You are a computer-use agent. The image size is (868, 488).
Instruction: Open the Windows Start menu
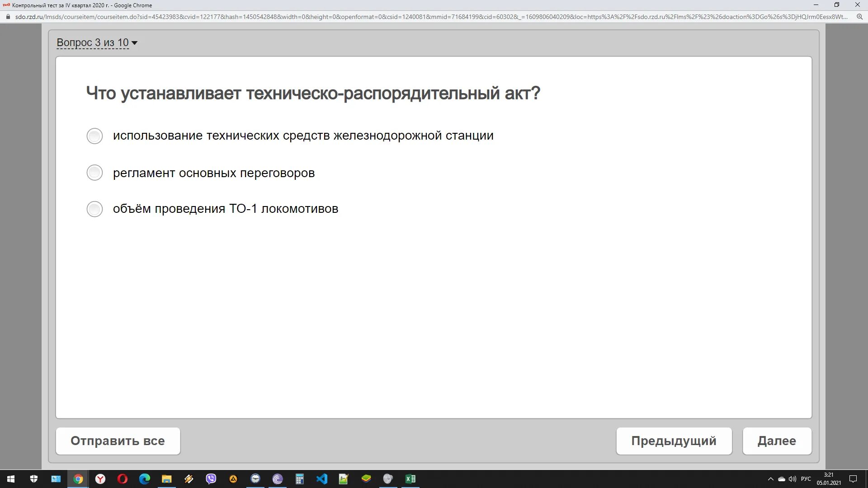click(11, 479)
